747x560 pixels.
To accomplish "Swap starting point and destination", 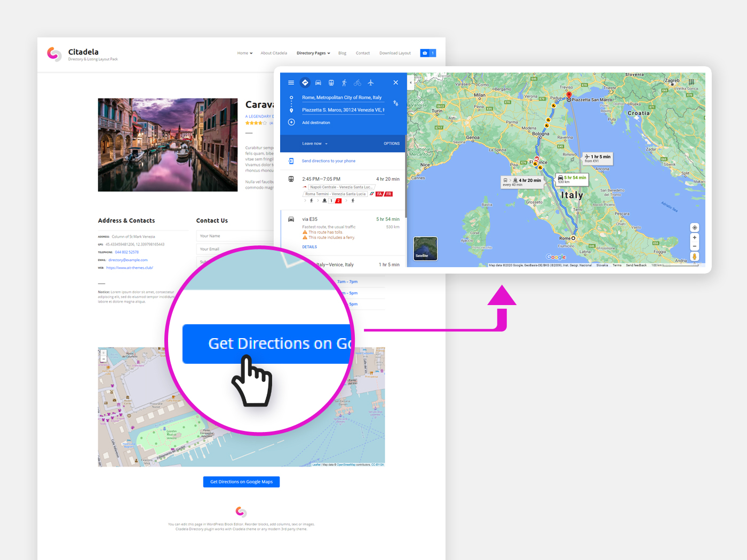I will click(396, 103).
